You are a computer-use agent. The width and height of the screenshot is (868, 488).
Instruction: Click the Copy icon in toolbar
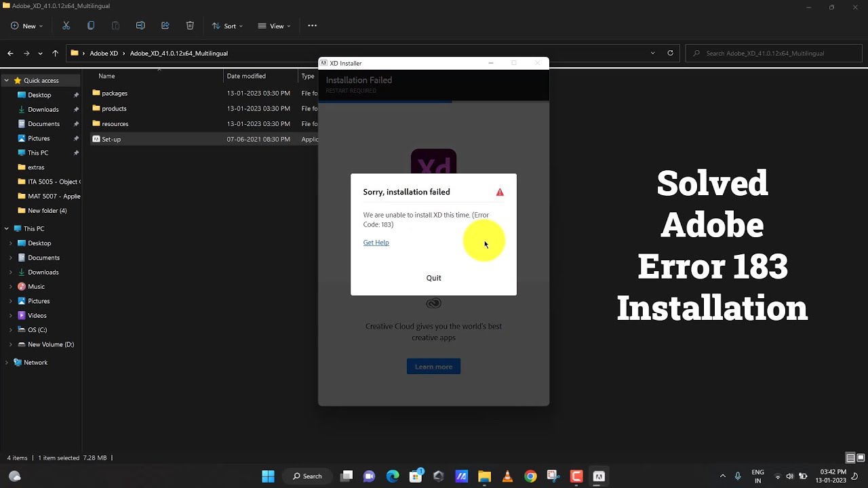pos(91,26)
